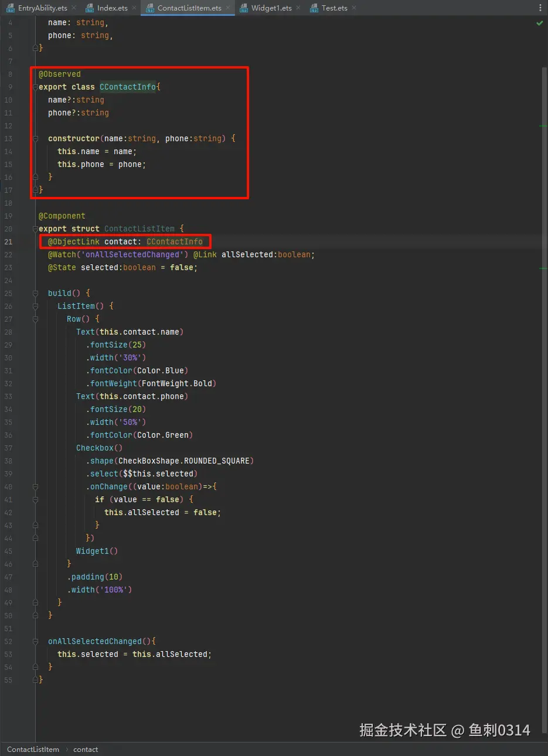
Task: Open the Widget1.ets tab
Action: pos(271,8)
